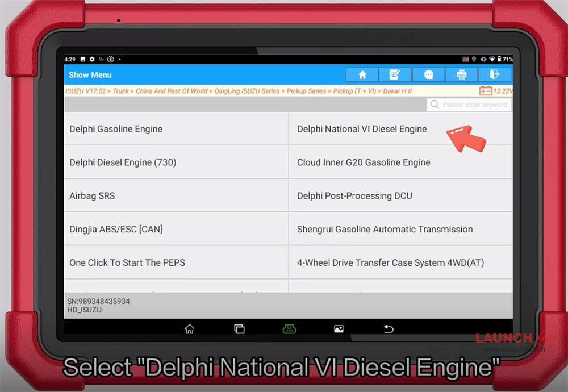The width and height of the screenshot is (568, 392).
Task: Select Delphi Post-Processing DCU
Action: [x=400, y=195]
